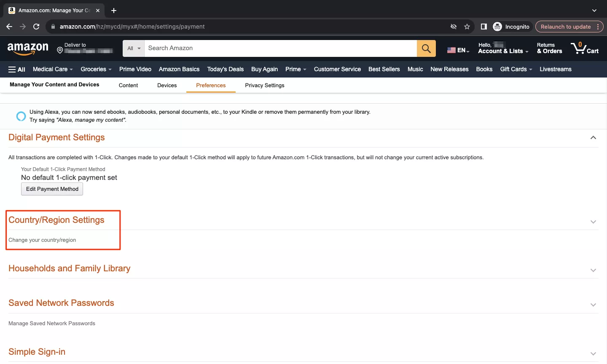Click the Edit Payment Method button
This screenshot has height=364, width=607.
pyautogui.click(x=52, y=189)
